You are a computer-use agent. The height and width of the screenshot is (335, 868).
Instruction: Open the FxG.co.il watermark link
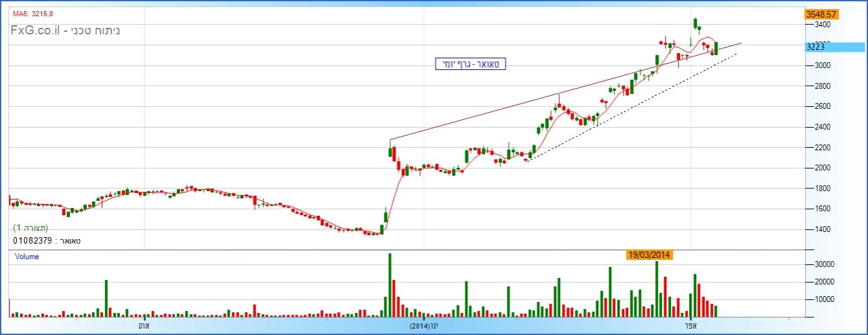tap(65, 30)
